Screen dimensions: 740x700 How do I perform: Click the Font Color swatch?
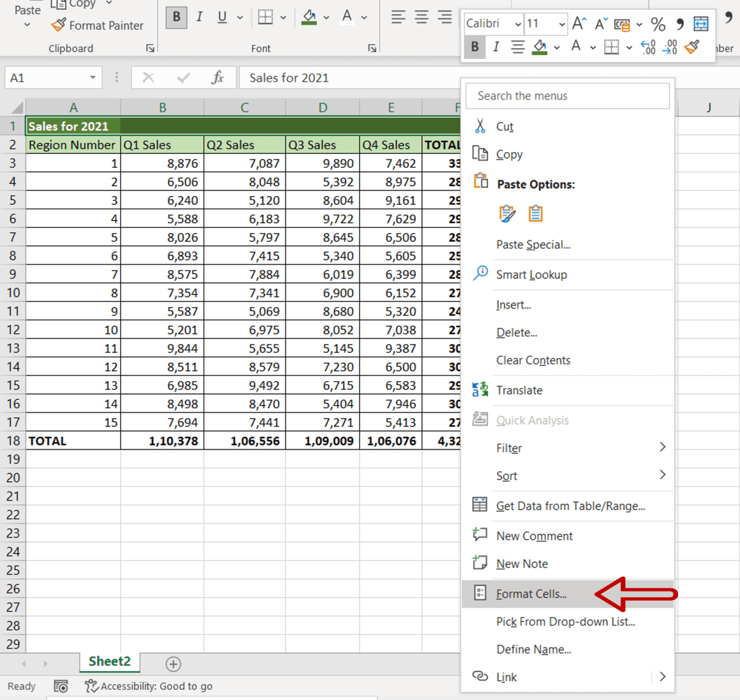346,17
